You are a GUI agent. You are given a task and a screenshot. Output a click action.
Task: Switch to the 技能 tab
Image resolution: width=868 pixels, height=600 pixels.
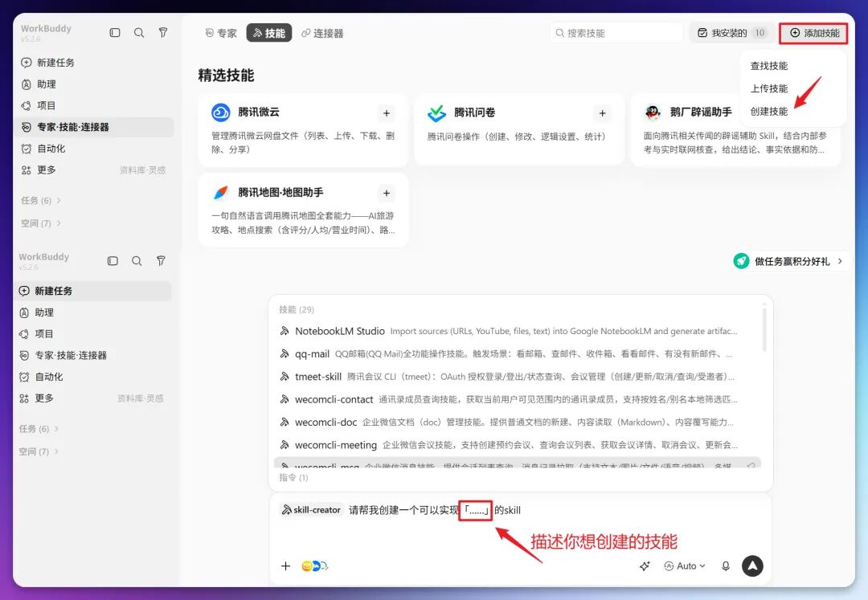click(269, 33)
